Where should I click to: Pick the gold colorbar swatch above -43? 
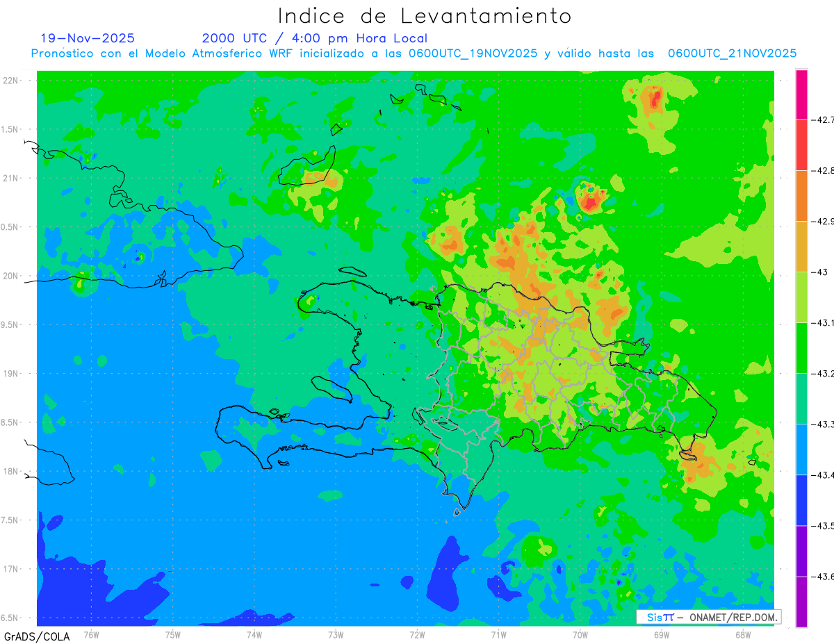pos(801,247)
